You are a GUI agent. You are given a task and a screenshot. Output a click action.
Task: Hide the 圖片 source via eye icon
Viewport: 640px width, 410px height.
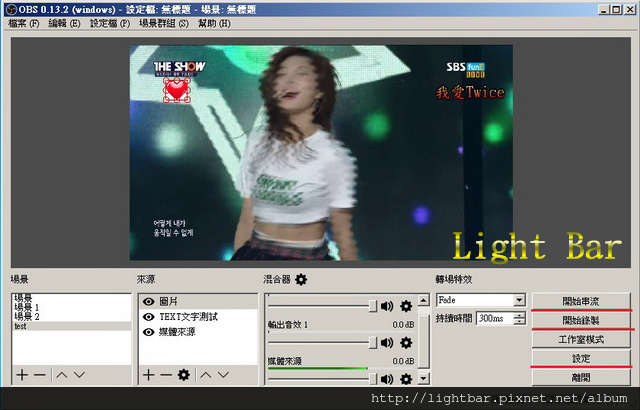(x=149, y=301)
